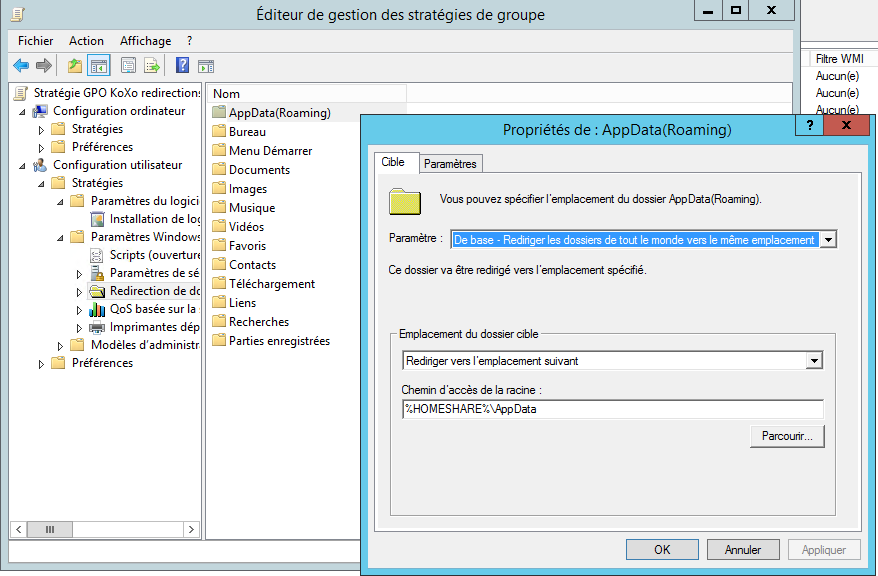
Task: Toggle the console tree show/hide icon
Action: 99,66
